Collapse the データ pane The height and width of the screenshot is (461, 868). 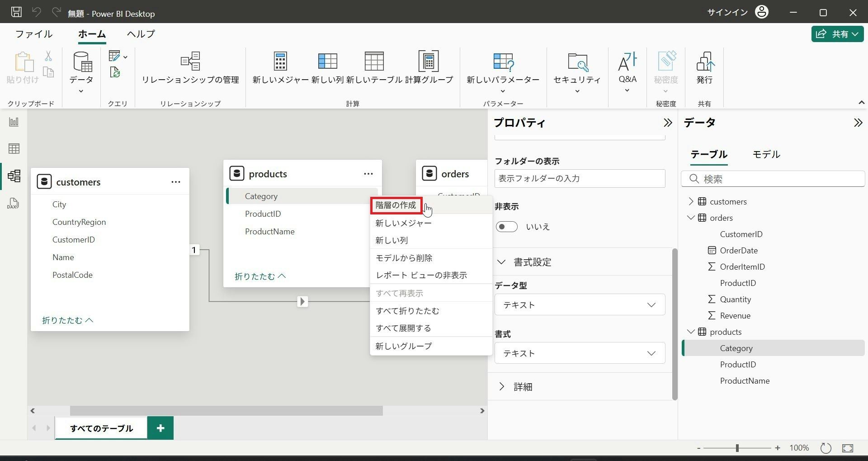click(858, 123)
